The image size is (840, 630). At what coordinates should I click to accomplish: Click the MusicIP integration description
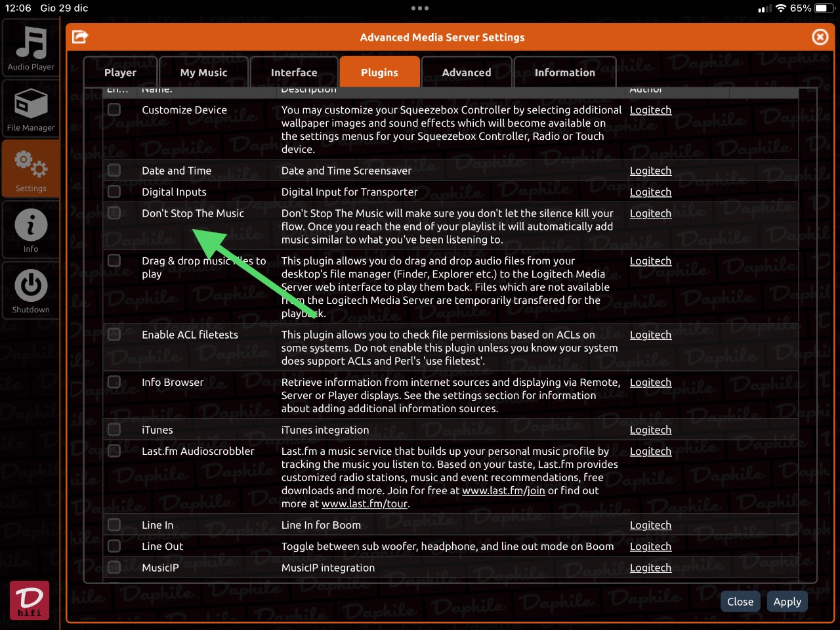click(x=328, y=568)
